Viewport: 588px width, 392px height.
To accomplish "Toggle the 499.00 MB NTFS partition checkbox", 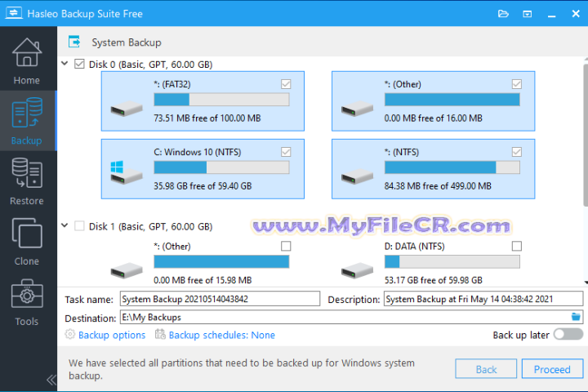I will click(x=517, y=152).
